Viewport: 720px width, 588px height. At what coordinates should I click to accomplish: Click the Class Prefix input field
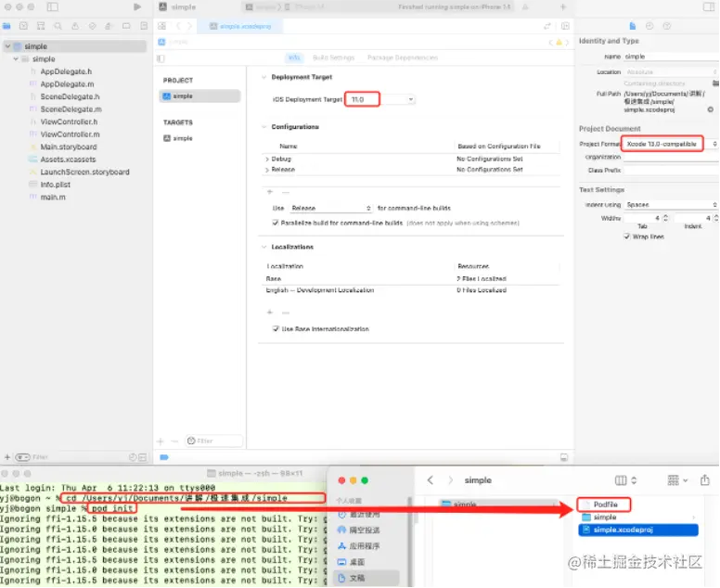pyautogui.click(x=671, y=171)
